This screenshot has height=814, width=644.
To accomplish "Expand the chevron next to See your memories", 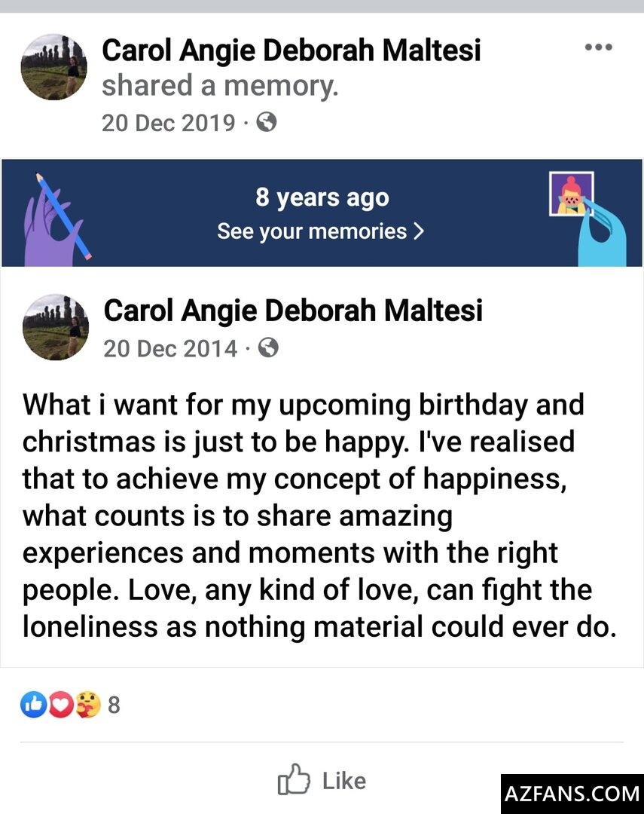I will pyautogui.click(x=420, y=231).
